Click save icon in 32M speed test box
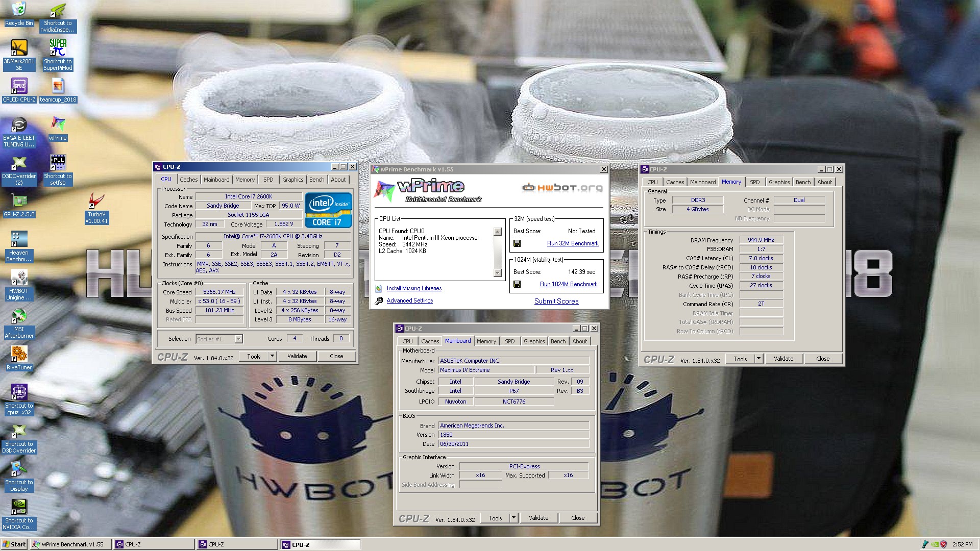980x551 pixels. coord(517,243)
